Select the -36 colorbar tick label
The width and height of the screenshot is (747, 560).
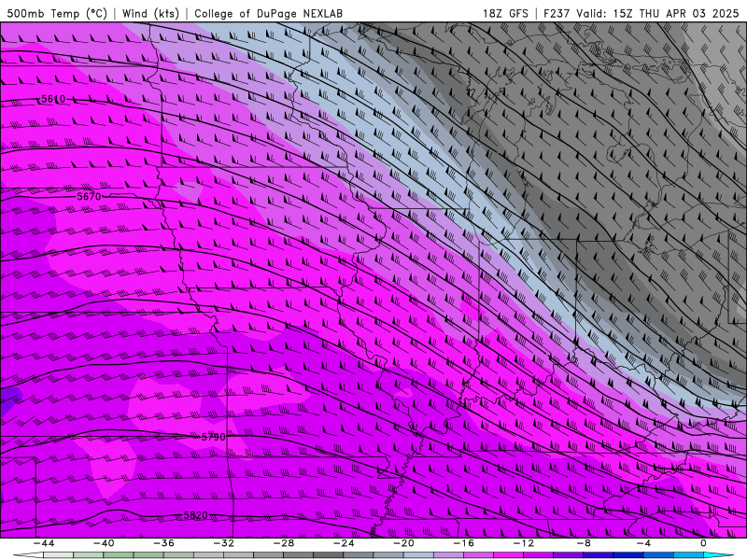164,543
